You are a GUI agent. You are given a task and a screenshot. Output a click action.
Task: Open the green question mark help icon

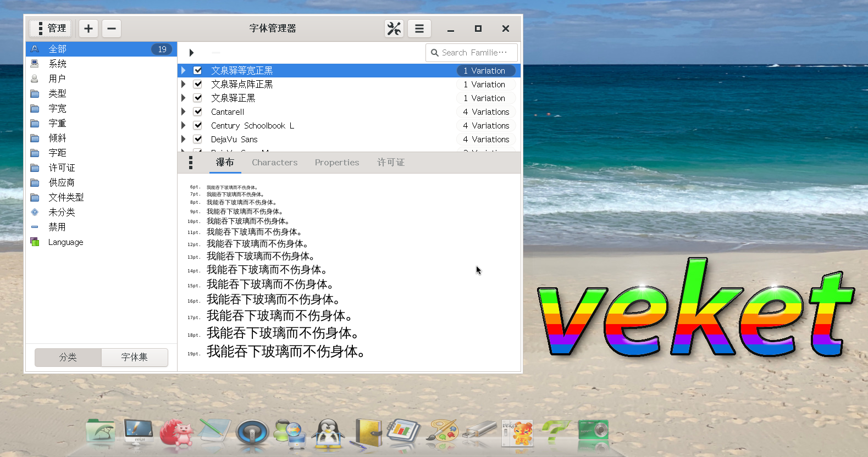556,432
